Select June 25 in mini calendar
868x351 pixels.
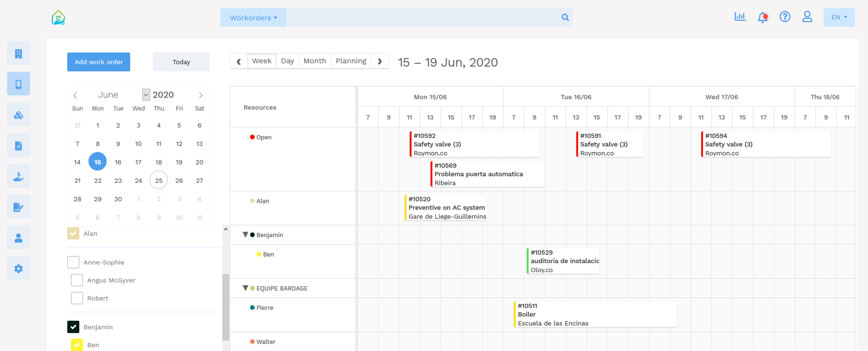(x=159, y=180)
